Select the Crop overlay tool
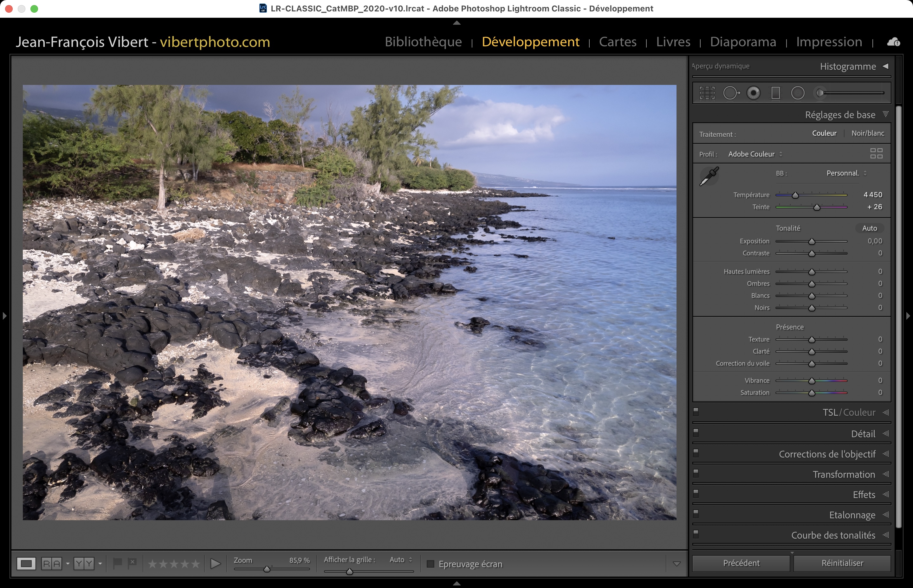913x588 pixels. 707,93
